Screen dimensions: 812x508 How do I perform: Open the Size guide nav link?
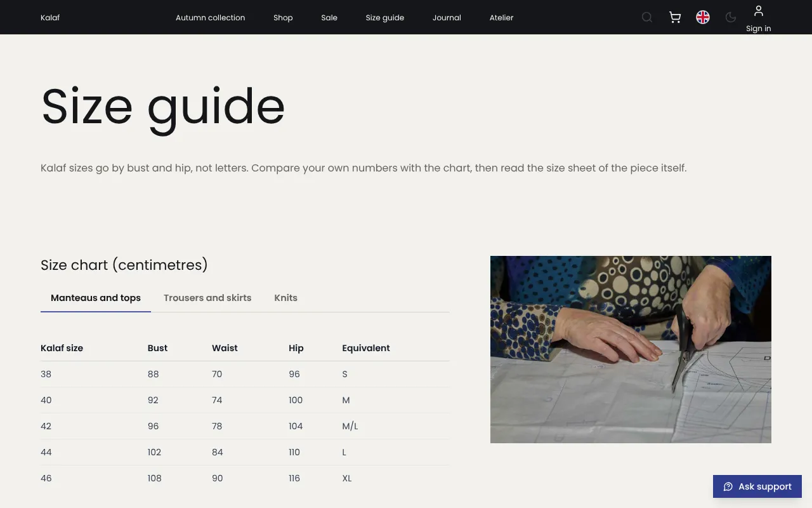(x=385, y=17)
